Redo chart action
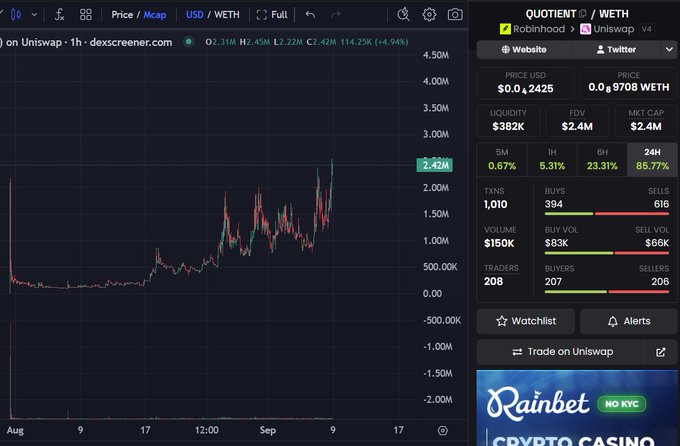680x446 pixels. coord(335,15)
